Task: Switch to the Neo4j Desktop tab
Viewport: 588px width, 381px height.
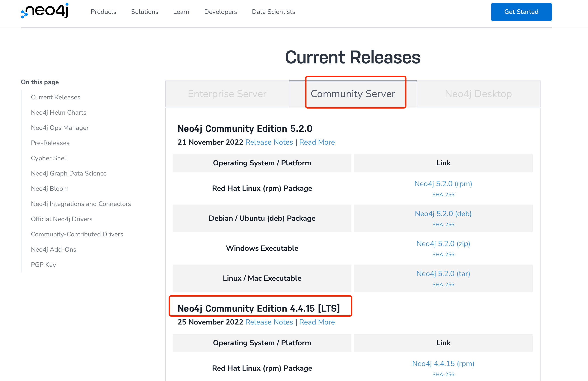Action: pos(478,94)
